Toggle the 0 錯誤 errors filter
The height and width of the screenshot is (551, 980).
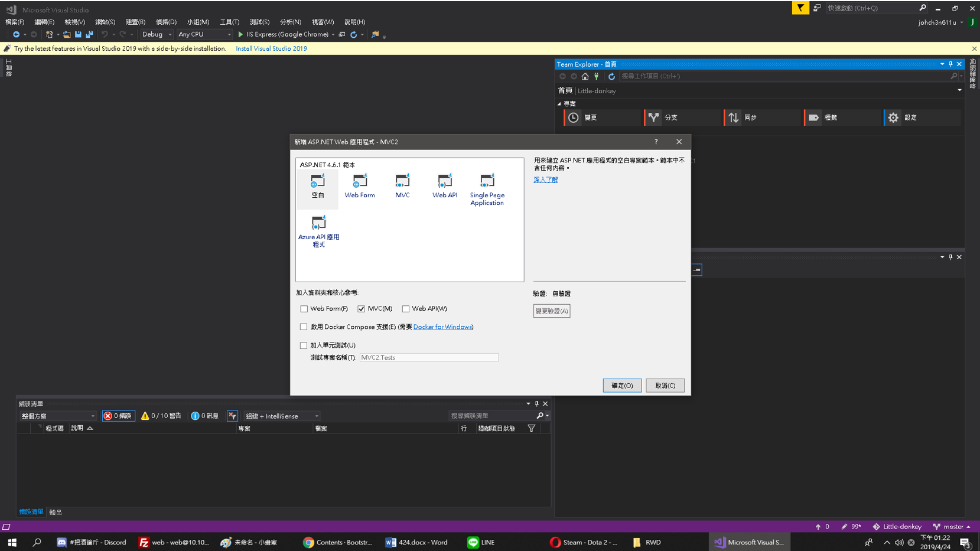(x=118, y=416)
